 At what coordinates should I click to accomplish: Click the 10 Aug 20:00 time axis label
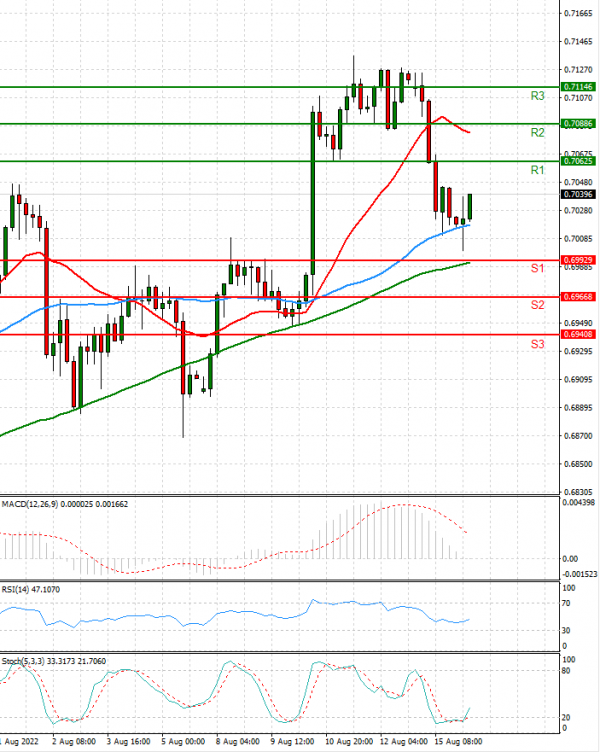pos(349,741)
